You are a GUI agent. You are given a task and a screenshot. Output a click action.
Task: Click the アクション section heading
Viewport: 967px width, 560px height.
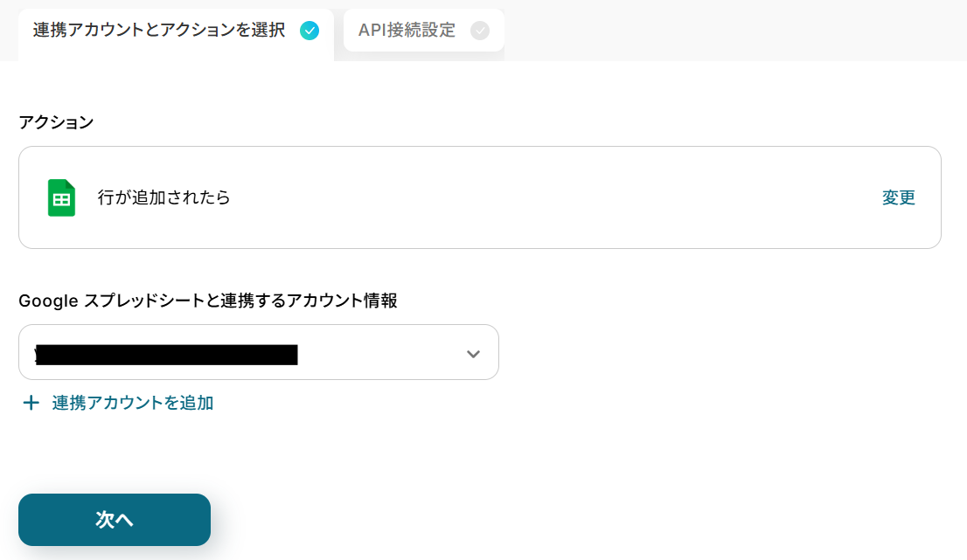click(56, 122)
